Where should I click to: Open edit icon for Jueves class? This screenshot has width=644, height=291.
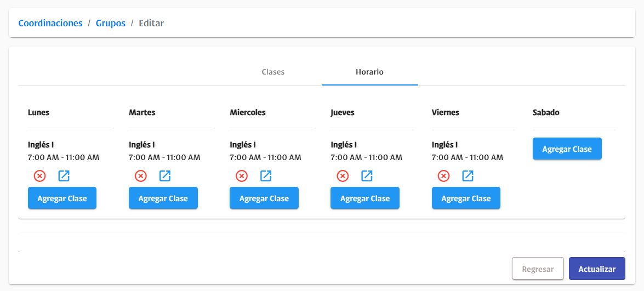click(x=367, y=176)
